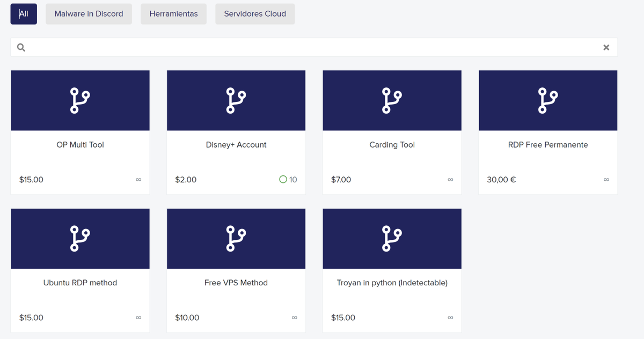Click the magnifying glass search icon
This screenshot has height=339, width=644.
21,47
